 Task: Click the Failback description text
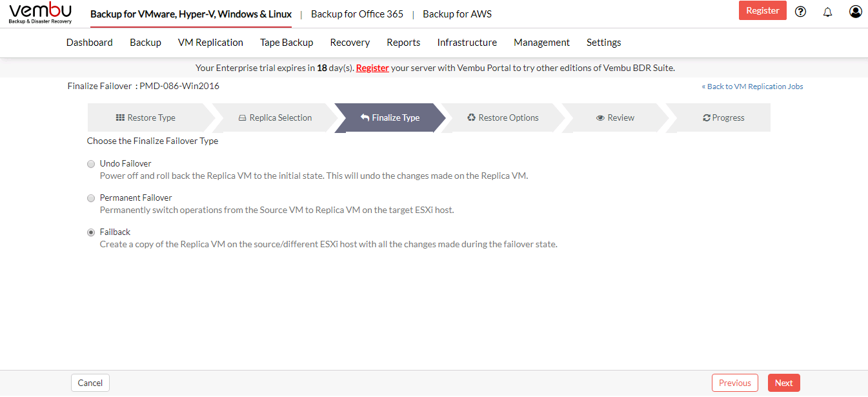[328, 245]
